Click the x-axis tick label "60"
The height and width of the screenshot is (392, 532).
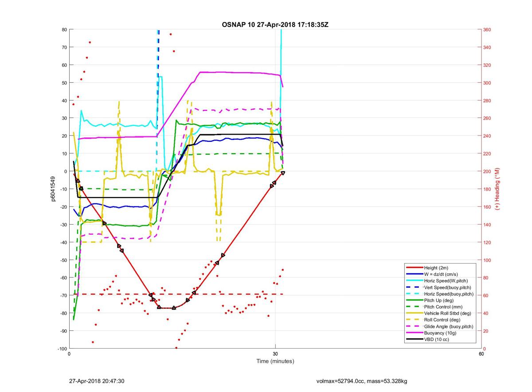(481, 353)
